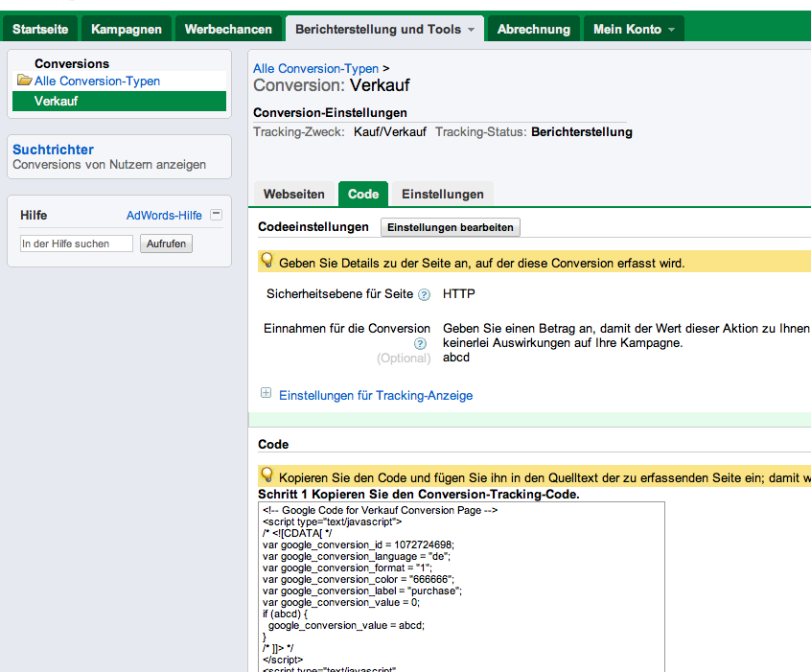Open Alle Conversion-Typen in the sidebar

click(x=97, y=81)
